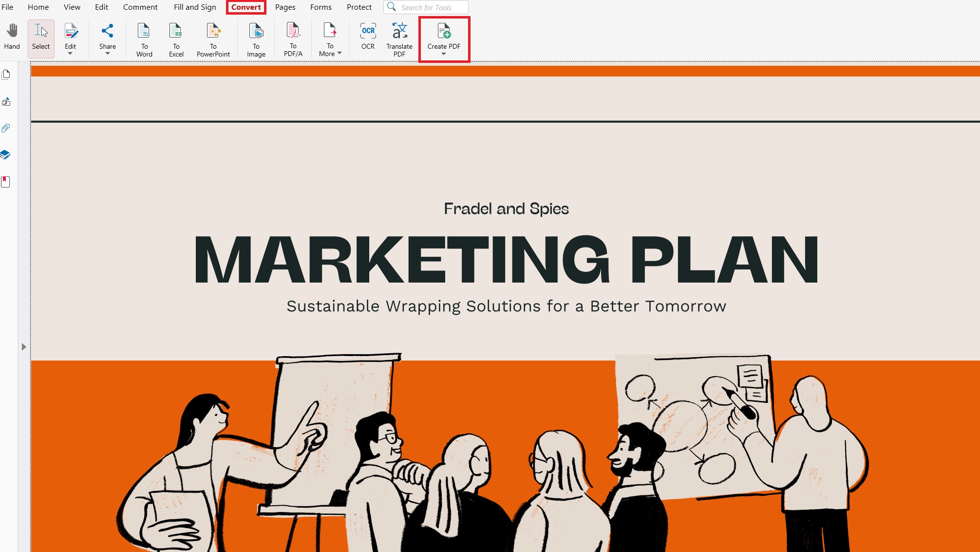Open the Fill and Sign tab

click(195, 7)
